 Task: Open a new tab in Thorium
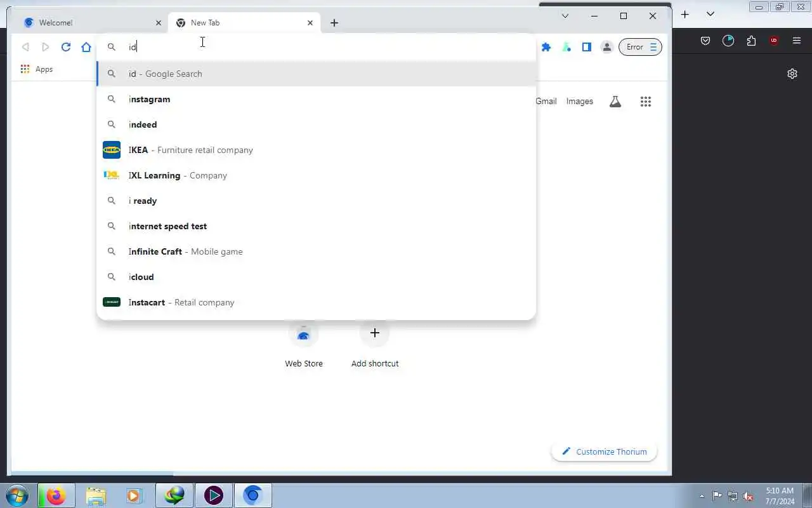pyautogui.click(x=334, y=23)
